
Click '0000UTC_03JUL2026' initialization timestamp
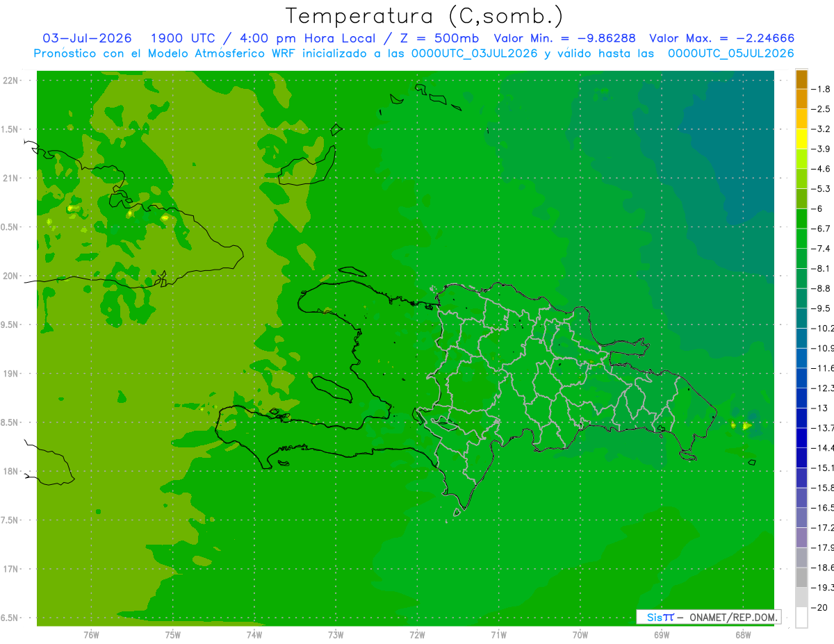(x=475, y=53)
